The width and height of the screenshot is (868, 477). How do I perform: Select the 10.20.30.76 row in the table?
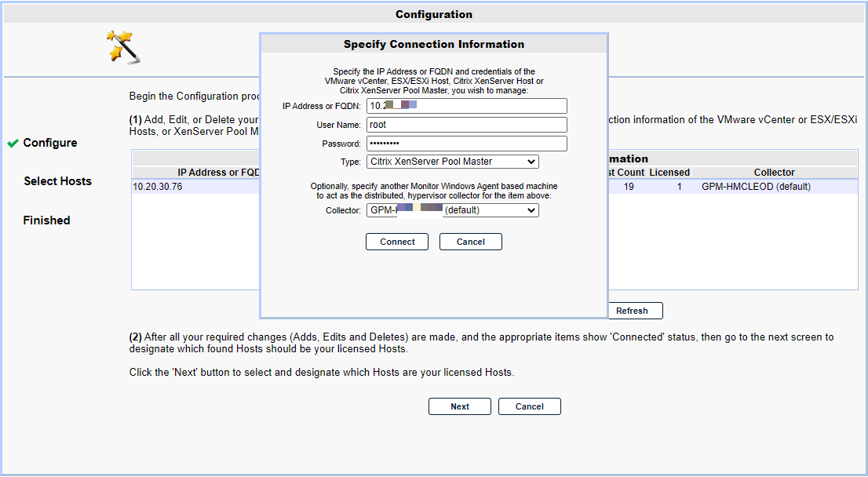[494, 187]
